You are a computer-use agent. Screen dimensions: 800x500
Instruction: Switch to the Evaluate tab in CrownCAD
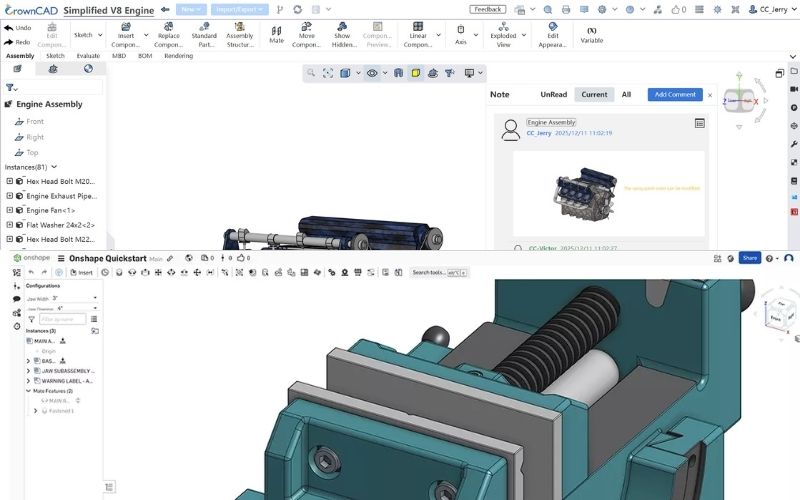click(88, 56)
